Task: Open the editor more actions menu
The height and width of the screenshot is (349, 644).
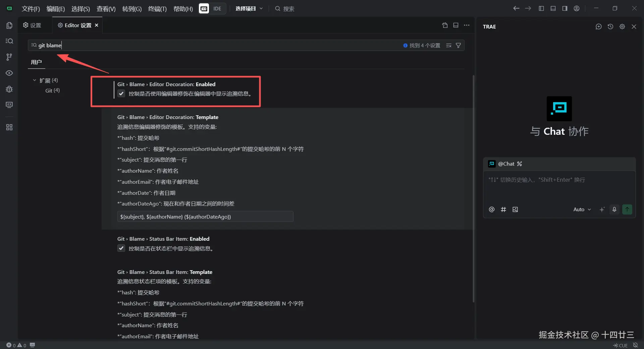Action: pos(467,25)
